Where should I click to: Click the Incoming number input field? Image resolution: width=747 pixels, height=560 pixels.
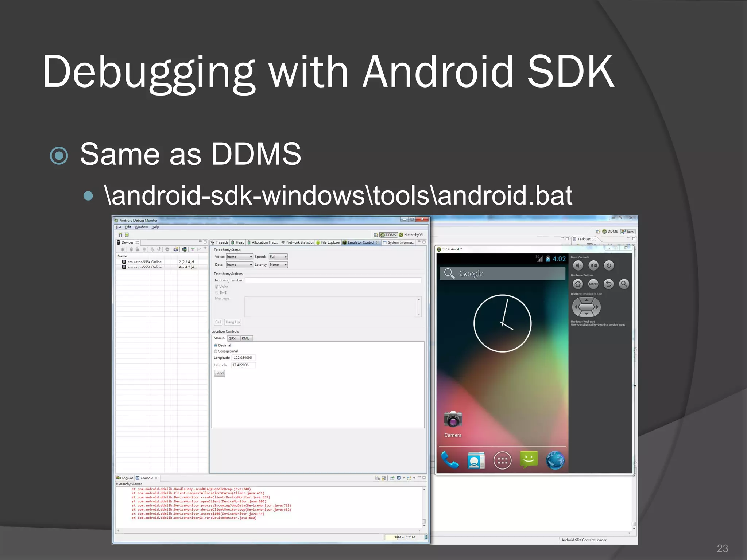[333, 280]
